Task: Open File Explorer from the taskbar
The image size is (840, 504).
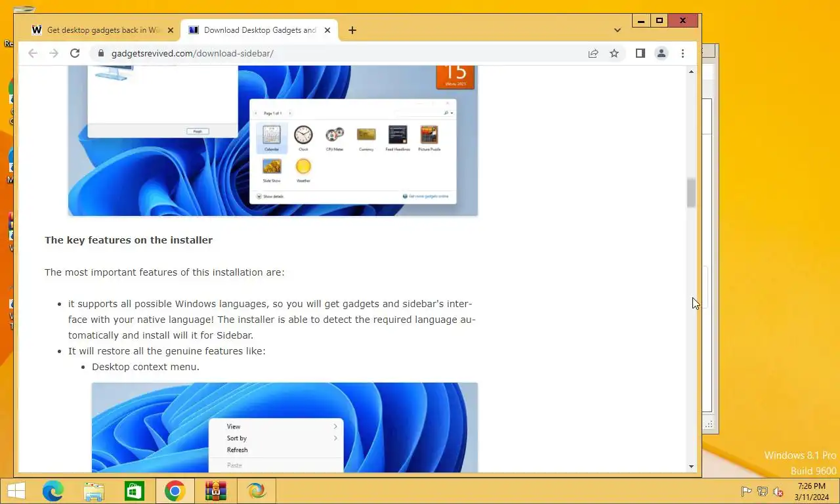Action: [x=94, y=491]
